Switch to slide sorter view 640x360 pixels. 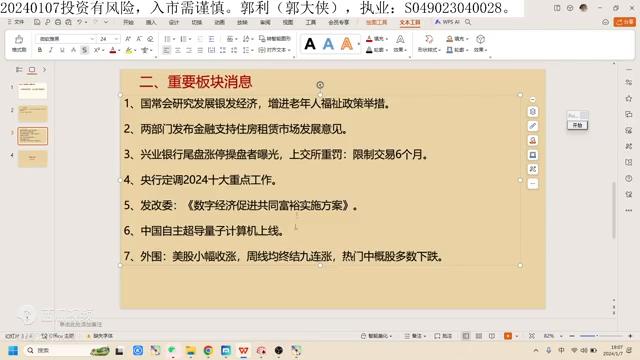(479, 336)
